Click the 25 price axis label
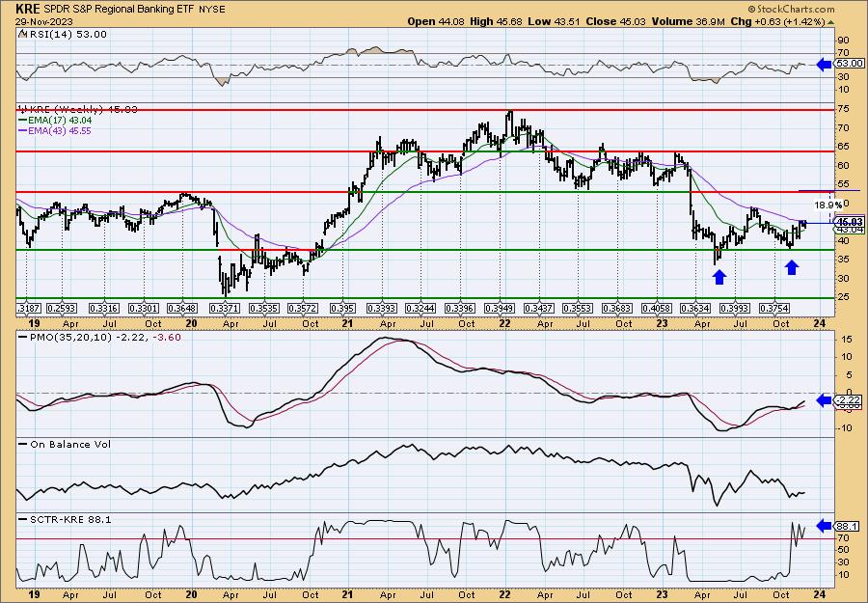868x603 pixels. 843,297
